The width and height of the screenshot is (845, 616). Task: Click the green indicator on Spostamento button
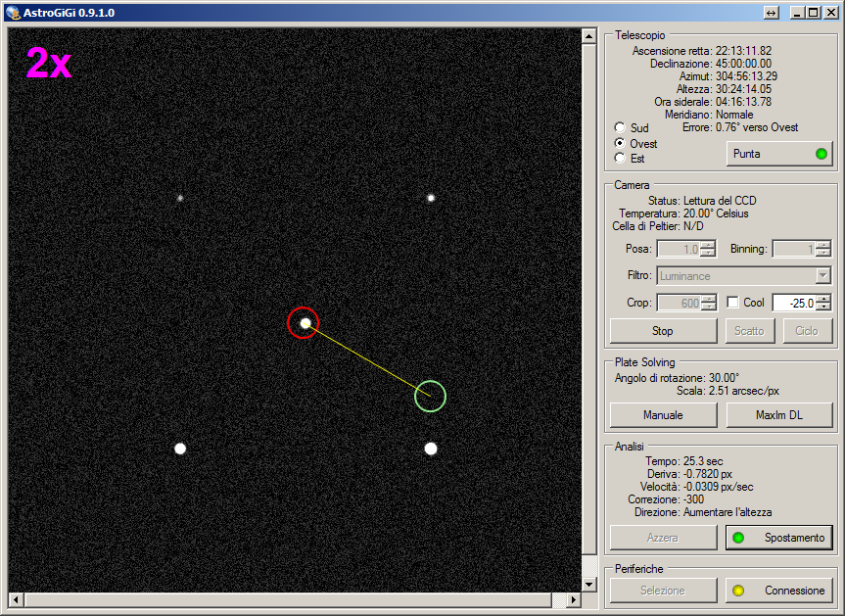coord(739,538)
